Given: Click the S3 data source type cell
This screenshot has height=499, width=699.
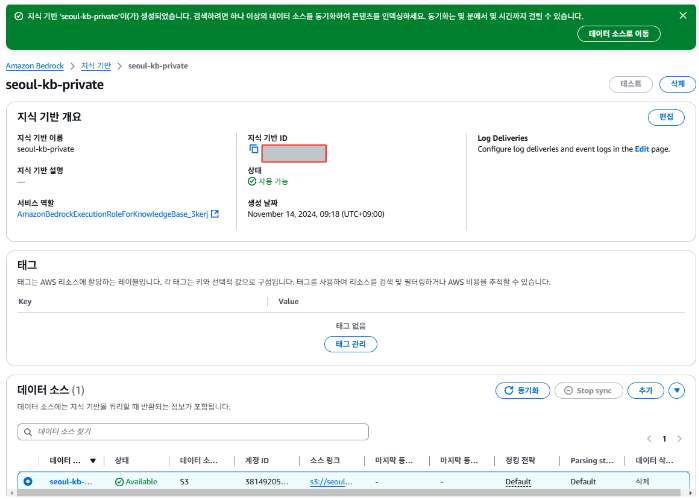Looking at the screenshot, I should click(184, 482).
